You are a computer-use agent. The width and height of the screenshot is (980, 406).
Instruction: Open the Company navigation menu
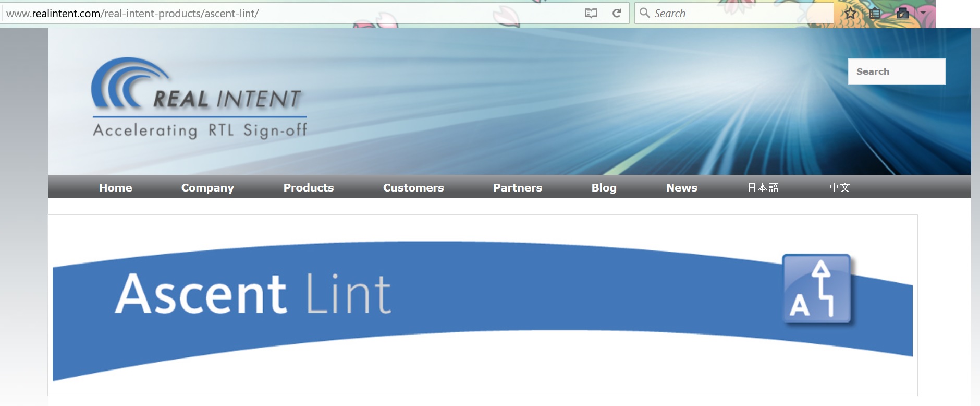207,188
